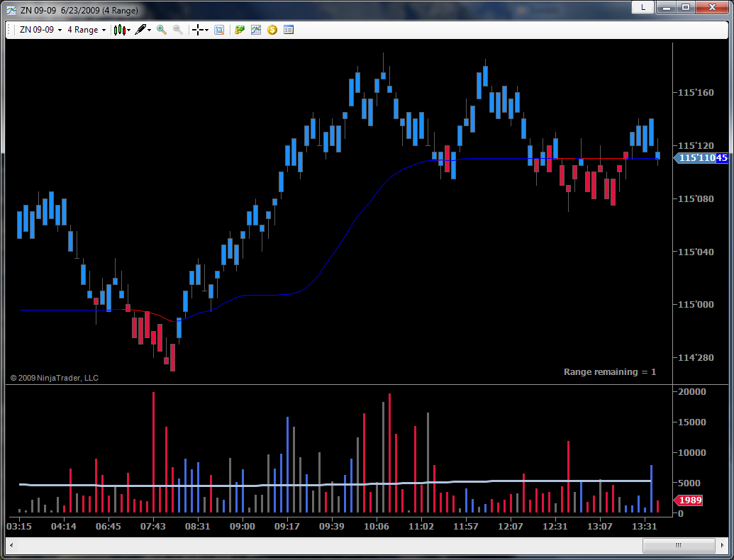Click the red 1989 volume marker
The height and width of the screenshot is (560, 734).
(688, 500)
